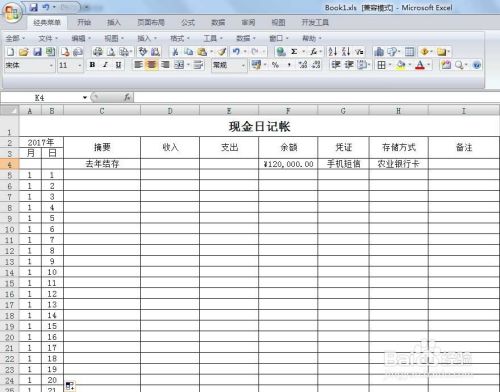Image resolution: width=500 pixels, height=392 pixels.
Task: Decrease the cell indent
Action: pos(335,65)
